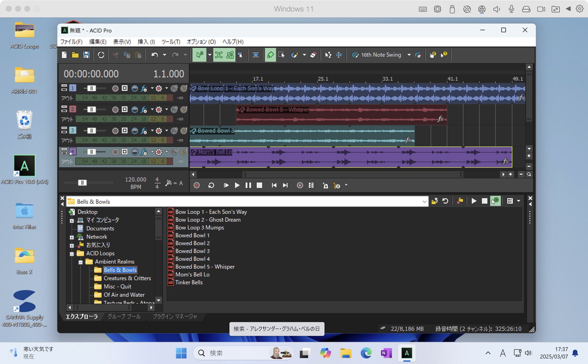Open the オプション(O) menu

tap(201, 42)
